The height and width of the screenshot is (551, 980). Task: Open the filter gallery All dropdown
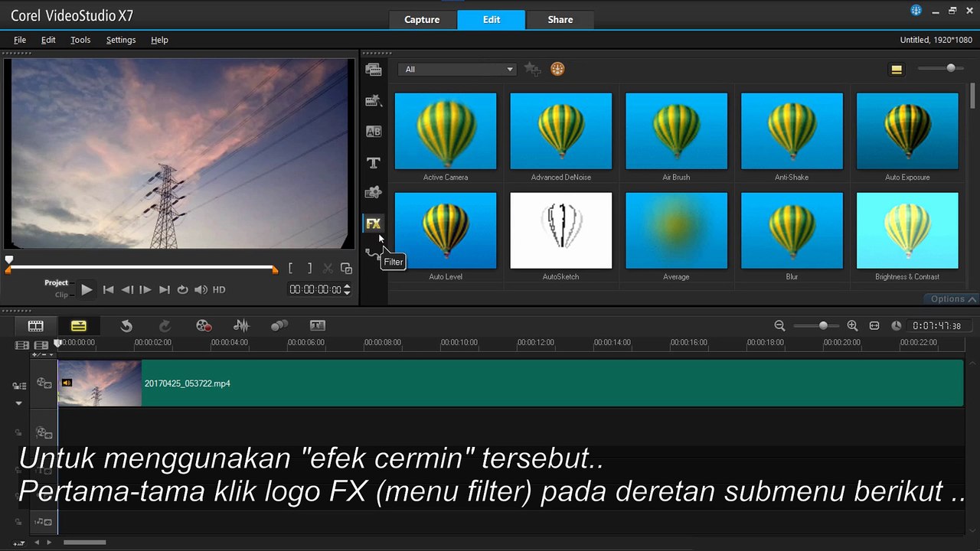458,69
